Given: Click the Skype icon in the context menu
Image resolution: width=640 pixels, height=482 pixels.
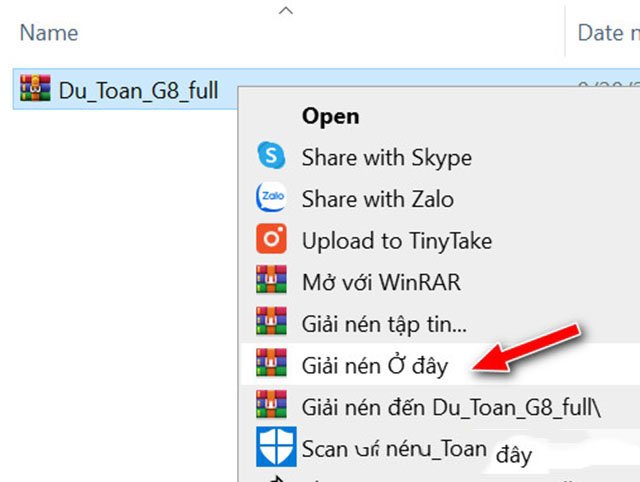Looking at the screenshot, I should (271, 155).
